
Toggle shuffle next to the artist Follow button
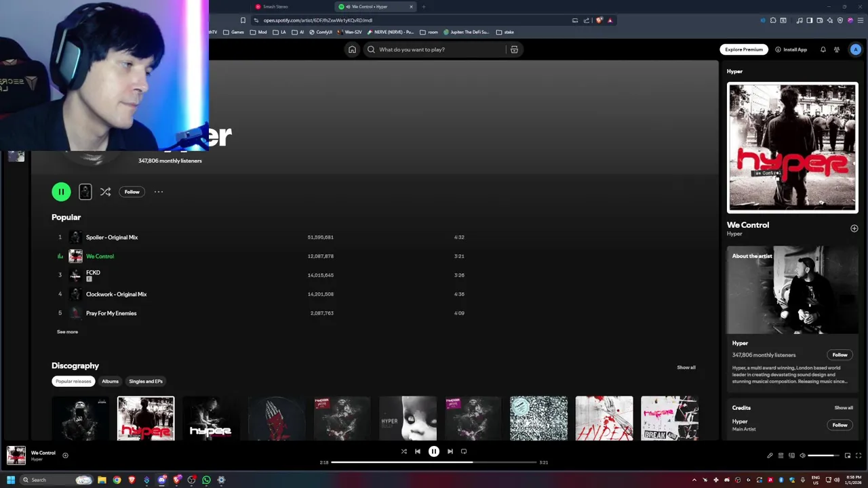(105, 192)
